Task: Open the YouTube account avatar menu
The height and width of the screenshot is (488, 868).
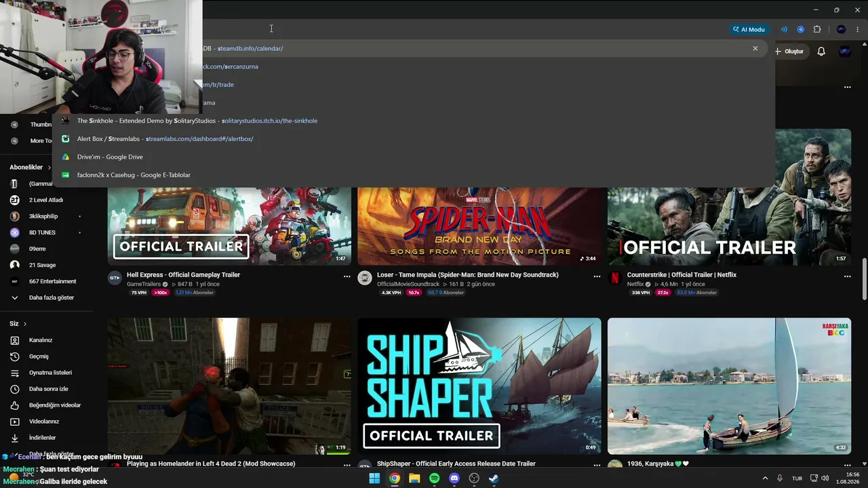Action: click(845, 52)
